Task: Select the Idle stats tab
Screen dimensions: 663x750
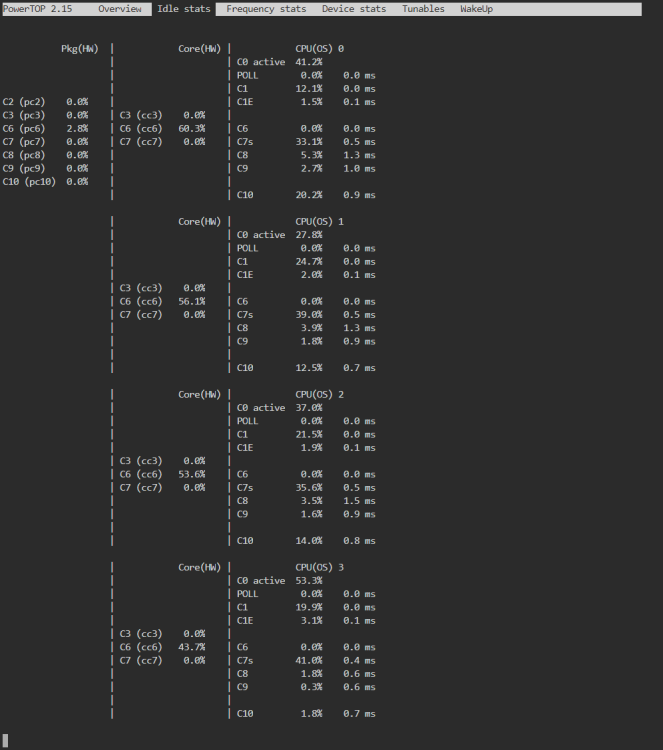Action: (x=184, y=9)
